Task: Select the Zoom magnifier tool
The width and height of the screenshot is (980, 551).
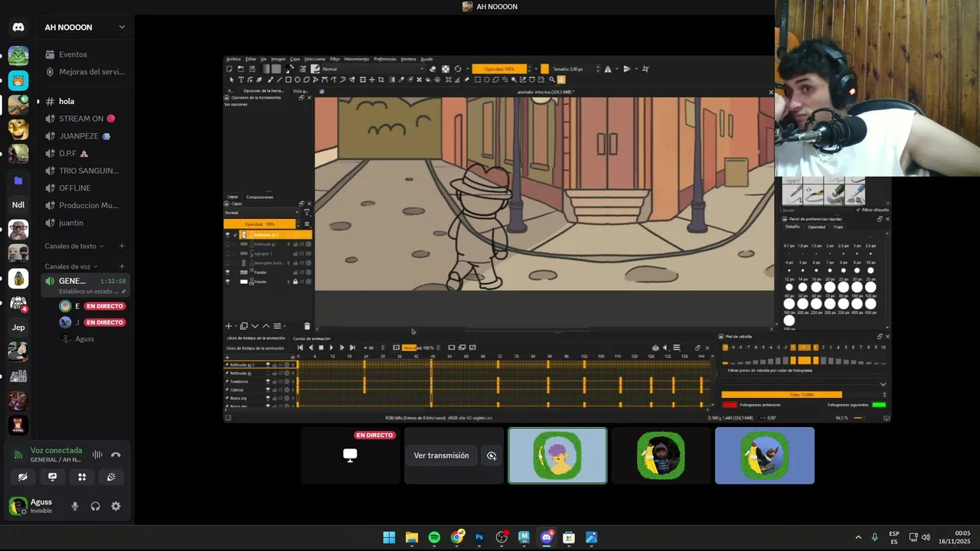Action: pyautogui.click(x=552, y=80)
